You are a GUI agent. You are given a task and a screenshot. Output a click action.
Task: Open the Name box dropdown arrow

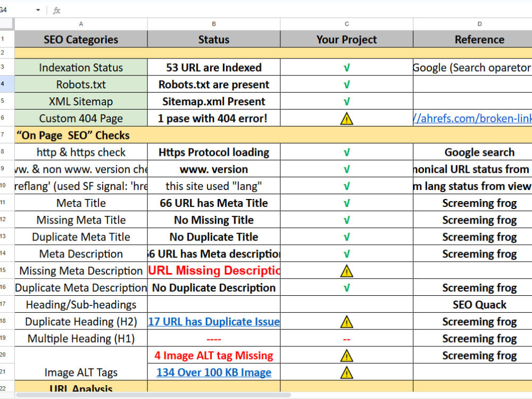[38, 10]
